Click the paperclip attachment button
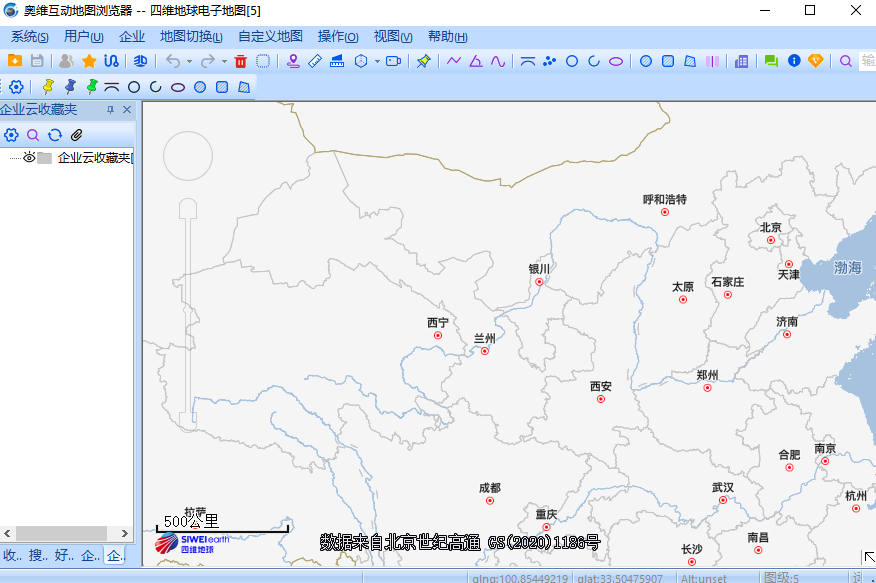Viewport: 876px width, 583px height. [76, 134]
